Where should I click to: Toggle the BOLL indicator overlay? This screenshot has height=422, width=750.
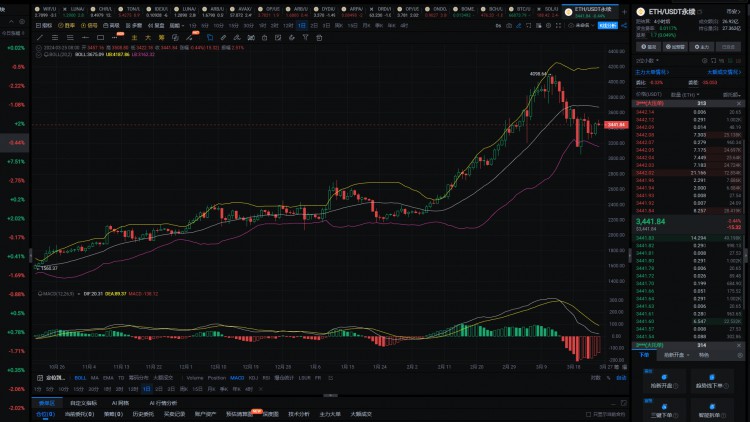[x=80, y=378]
